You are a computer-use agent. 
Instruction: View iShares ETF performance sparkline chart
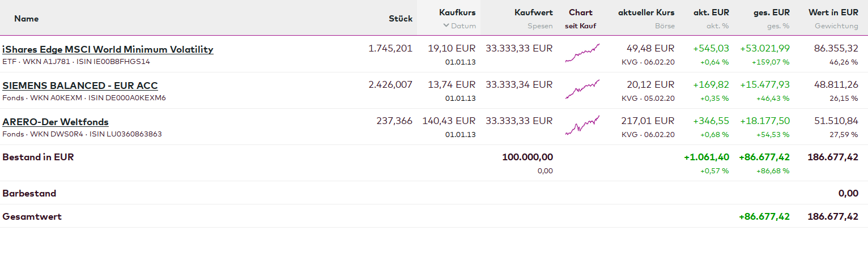point(582,53)
